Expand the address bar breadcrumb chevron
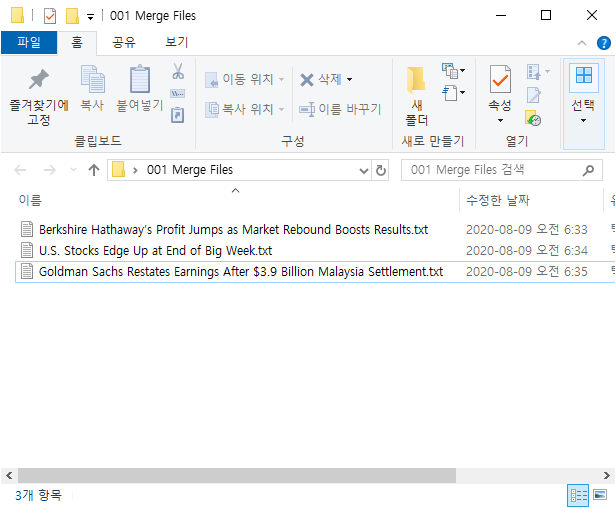This screenshot has width=616, height=508. pos(136,170)
